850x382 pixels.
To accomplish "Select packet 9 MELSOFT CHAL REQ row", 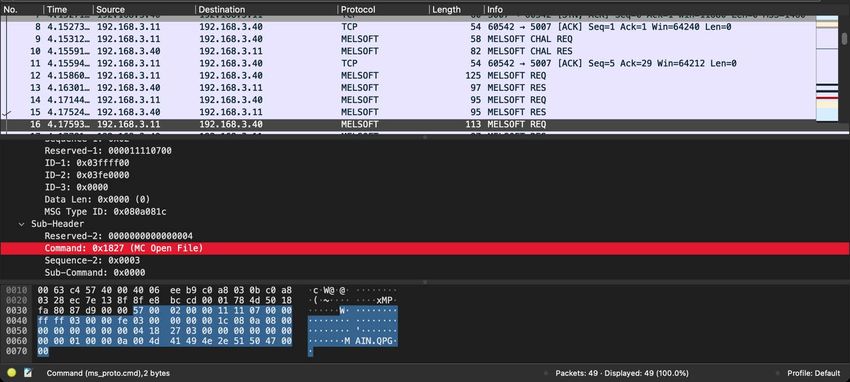I will 408,39.
